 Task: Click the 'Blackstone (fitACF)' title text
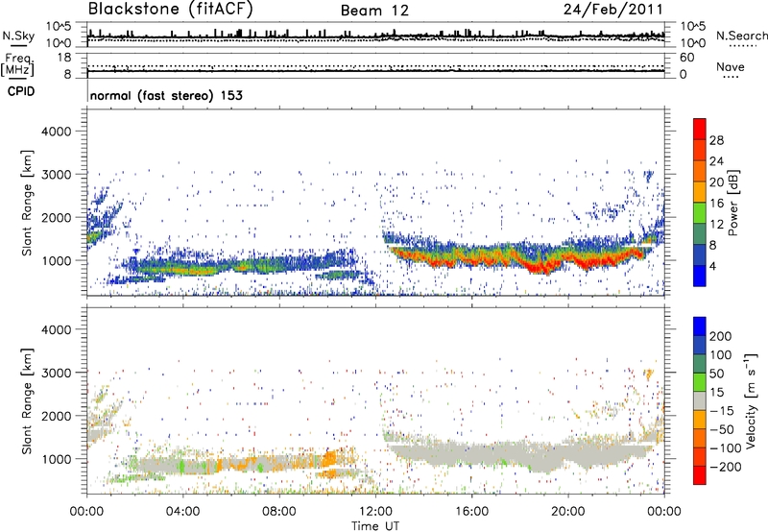(170, 10)
